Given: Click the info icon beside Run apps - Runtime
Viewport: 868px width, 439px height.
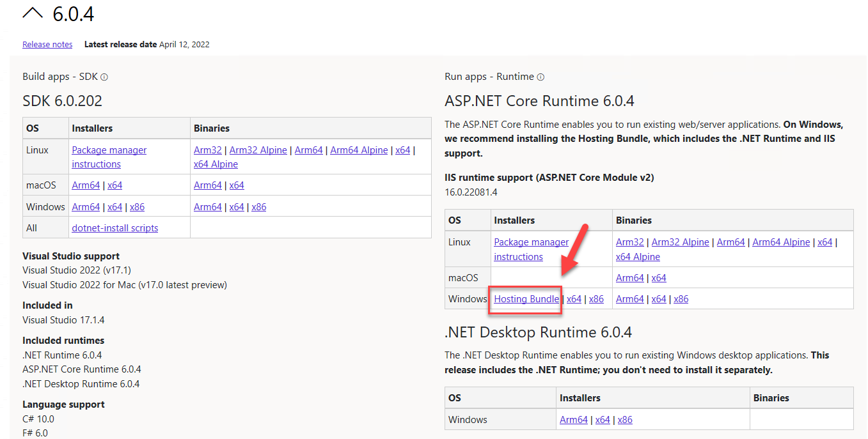Looking at the screenshot, I should [541, 77].
